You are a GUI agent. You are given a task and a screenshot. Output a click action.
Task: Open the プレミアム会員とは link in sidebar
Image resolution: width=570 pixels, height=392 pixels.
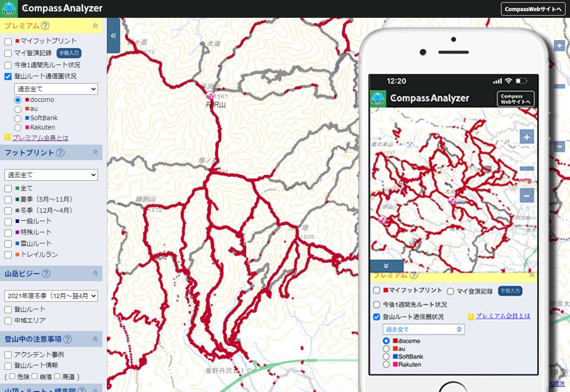(41, 137)
